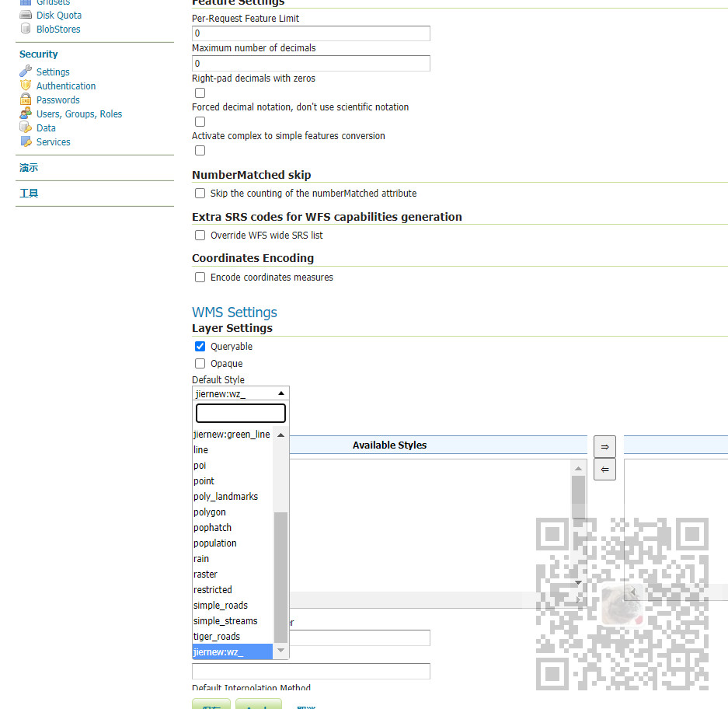Screen dimensions: 728x709
Task: Choose simple_roads style option
Action: pos(232,606)
